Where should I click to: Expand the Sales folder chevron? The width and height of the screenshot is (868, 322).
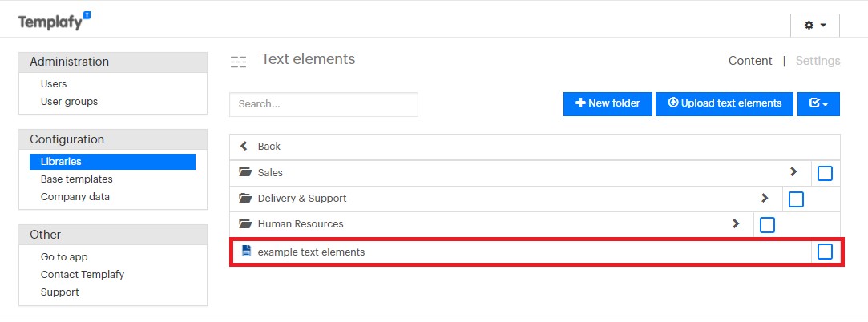click(x=793, y=171)
